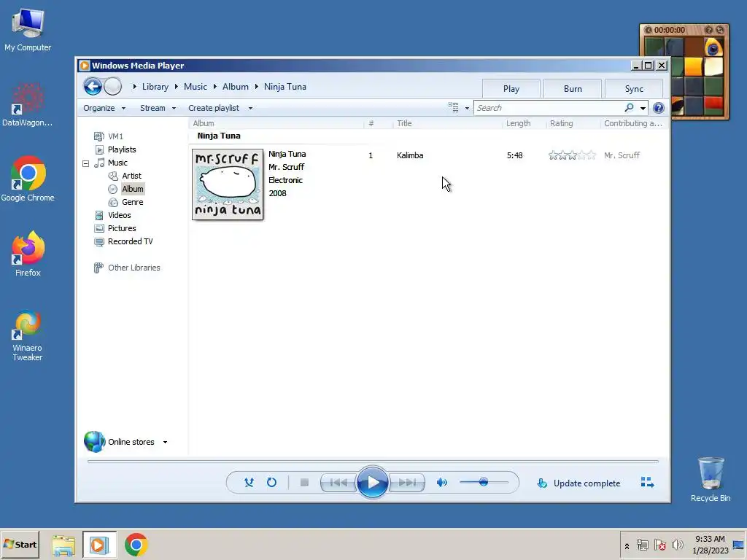Skip to the previous track
Screen dimensions: 747x560
click(338, 483)
